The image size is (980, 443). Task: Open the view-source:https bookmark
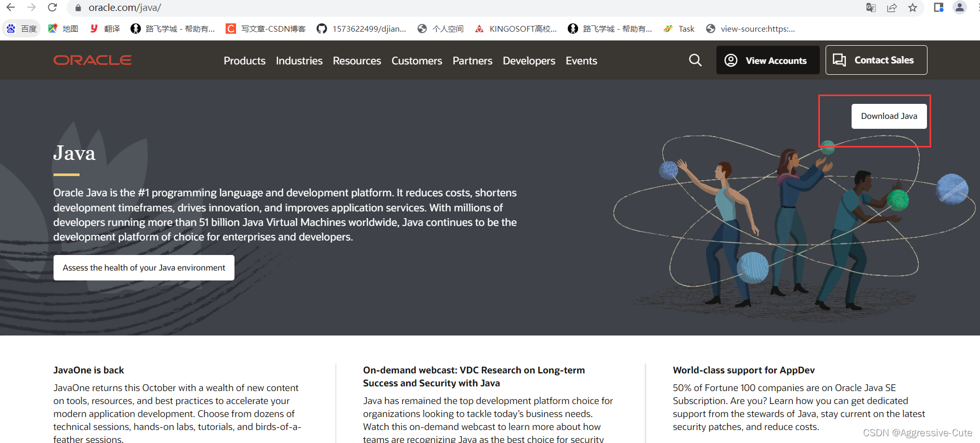[751, 29]
